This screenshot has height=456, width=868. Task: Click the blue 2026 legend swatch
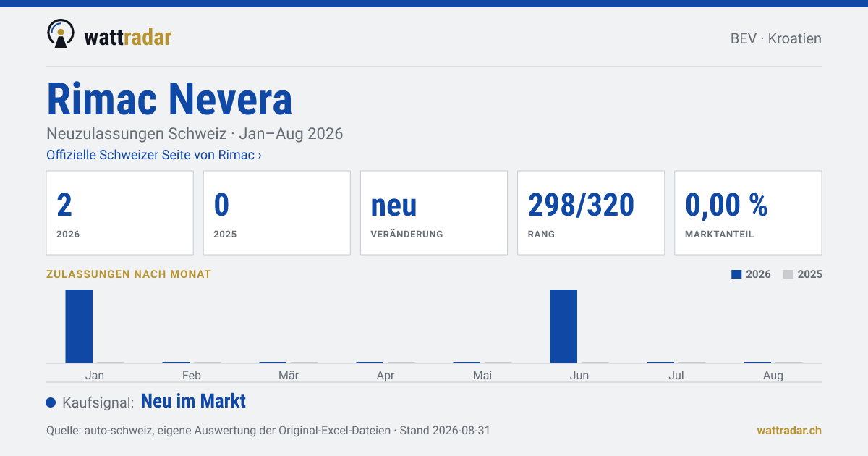click(x=736, y=274)
